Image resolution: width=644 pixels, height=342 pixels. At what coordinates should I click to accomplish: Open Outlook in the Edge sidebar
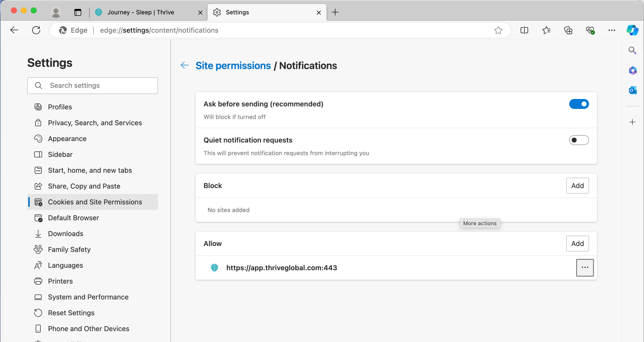633,90
